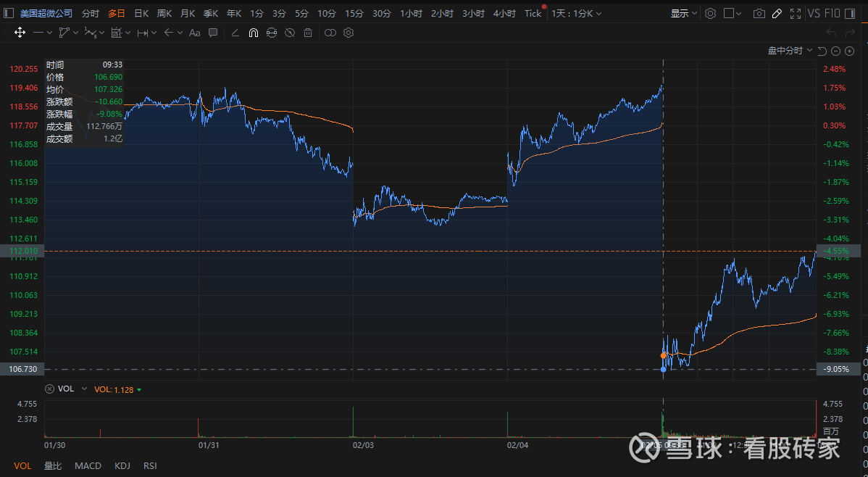Image resolution: width=868 pixels, height=477 pixels.
Task: Select the 30分 interval tab
Action: pos(381,13)
